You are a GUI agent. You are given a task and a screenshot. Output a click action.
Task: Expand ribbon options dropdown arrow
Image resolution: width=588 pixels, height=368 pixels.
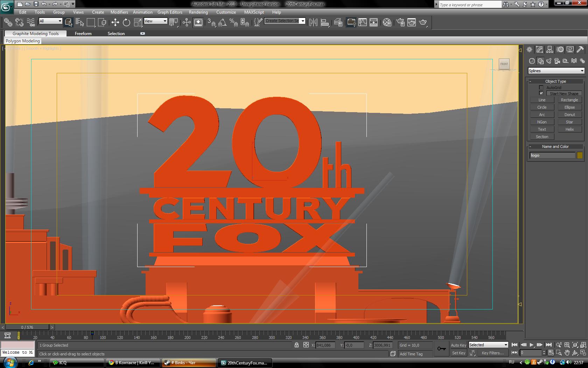[x=142, y=34]
